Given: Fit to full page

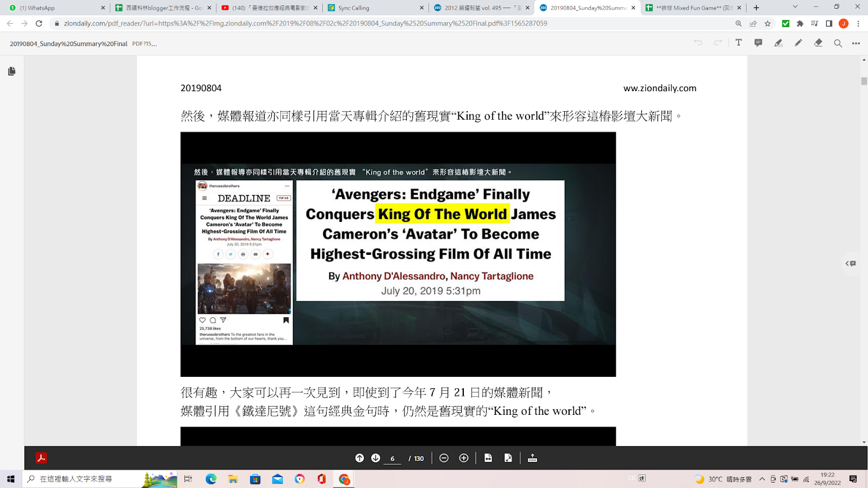Looking at the screenshot, I should [508, 458].
